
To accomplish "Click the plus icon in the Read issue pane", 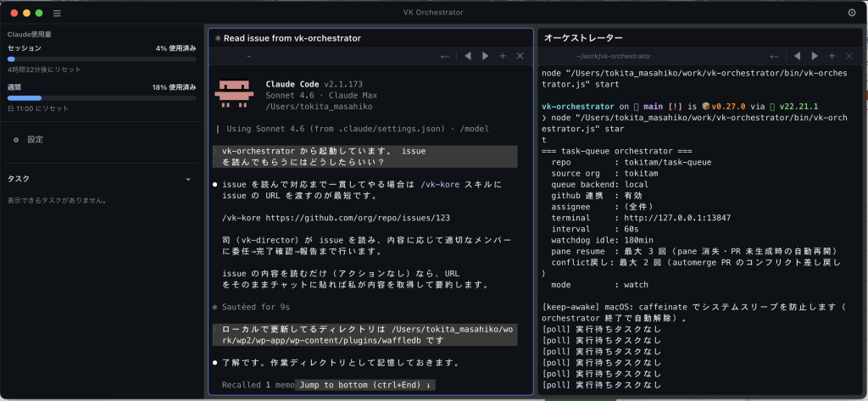I will [503, 56].
